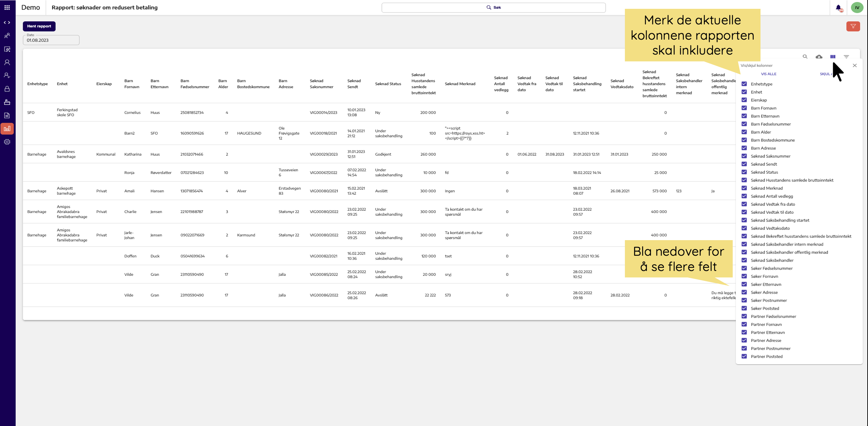Click the Søknad Saksnummer column header
The width and height of the screenshot is (868, 426).
tap(321, 84)
